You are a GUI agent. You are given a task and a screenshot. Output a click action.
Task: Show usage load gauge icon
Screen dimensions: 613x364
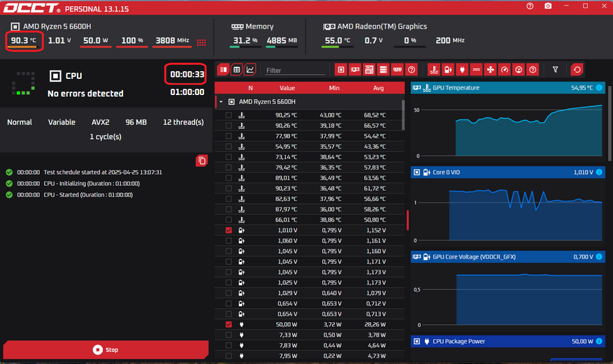(519, 70)
